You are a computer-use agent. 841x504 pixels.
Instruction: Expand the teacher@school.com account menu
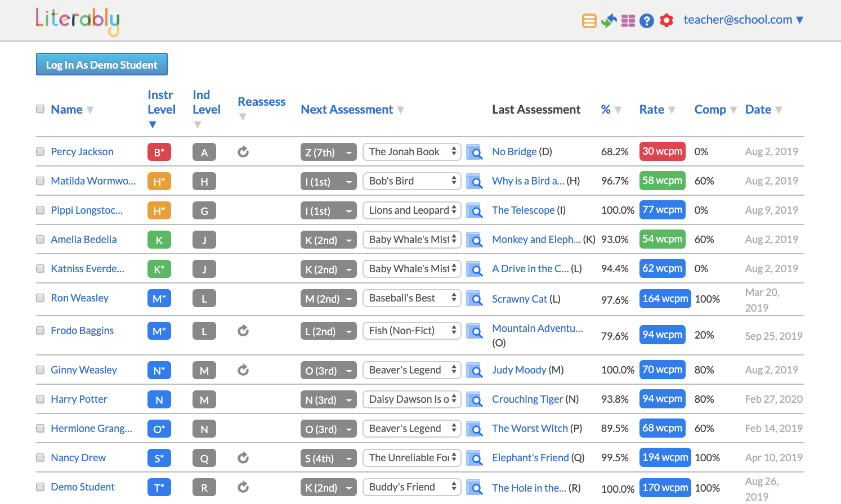pyautogui.click(x=743, y=20)
